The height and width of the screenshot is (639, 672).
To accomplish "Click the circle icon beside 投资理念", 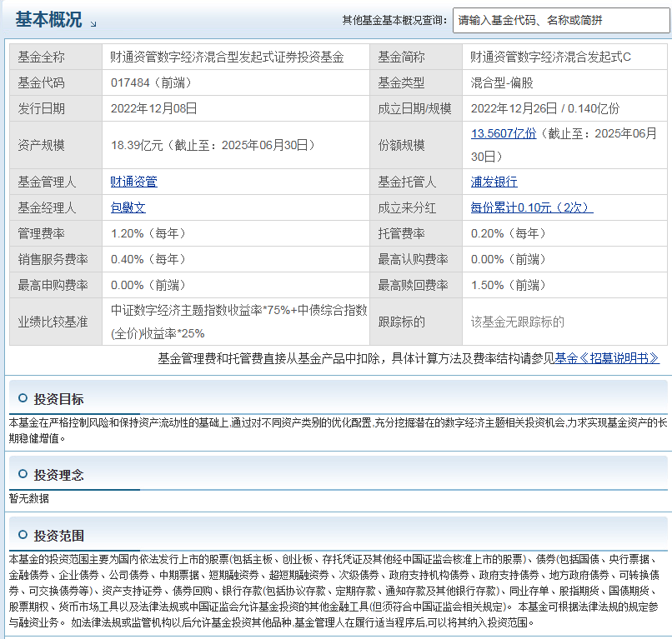I will coord(23,474).
